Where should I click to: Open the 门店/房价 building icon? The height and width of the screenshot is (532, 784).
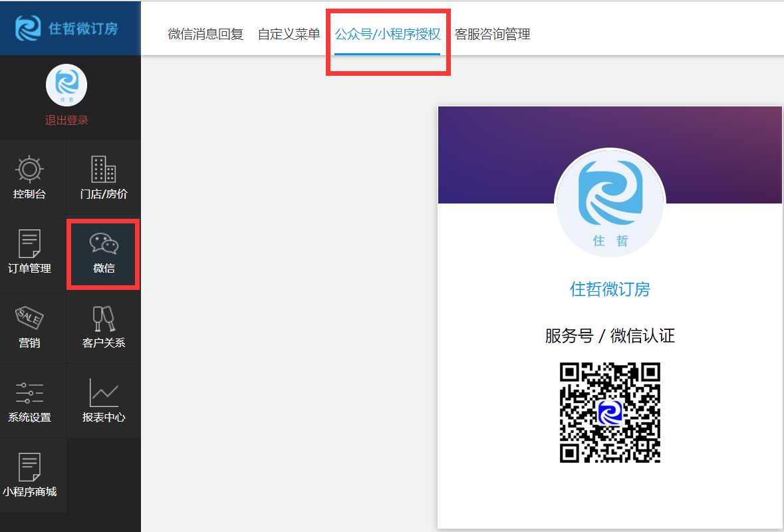104,168
